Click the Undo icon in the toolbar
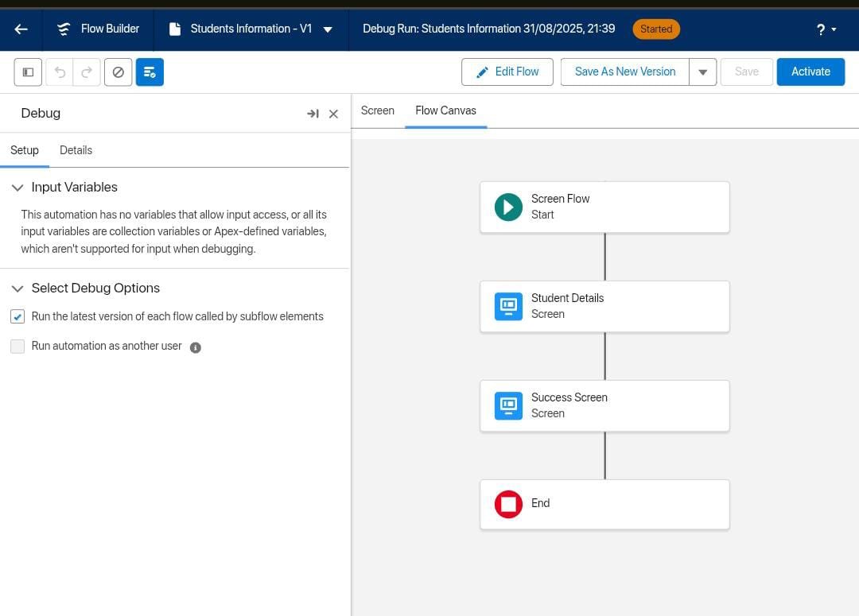Image resolution: width=859 pixels, height=616 pixels. click(x=60, y=72)
